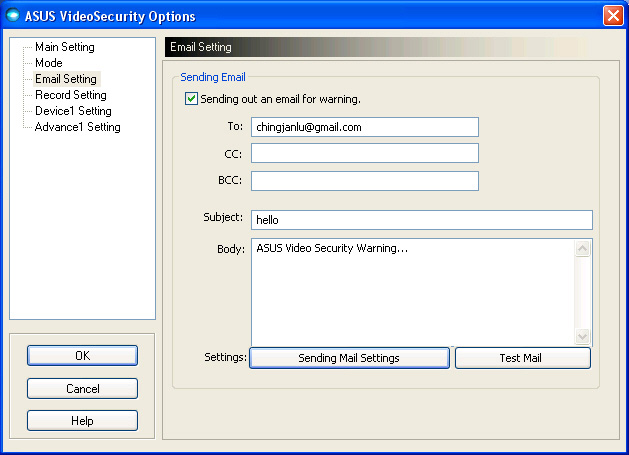This screenshot has height=455, width=629.
Task: Edit the Subject field containing hello
Action: [422, 220]
